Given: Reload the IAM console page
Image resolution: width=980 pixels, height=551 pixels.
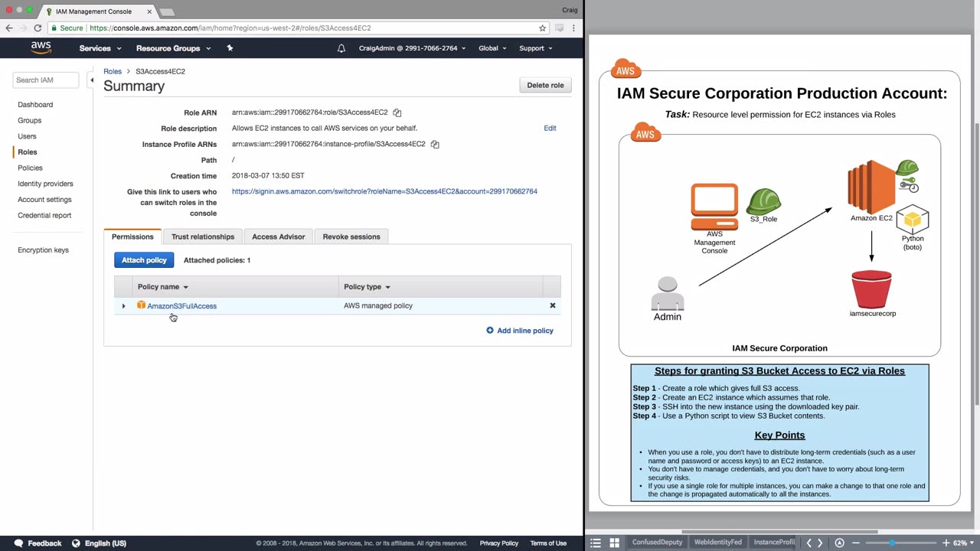Looking at the screenshot, I should click(x=37, y=28).
